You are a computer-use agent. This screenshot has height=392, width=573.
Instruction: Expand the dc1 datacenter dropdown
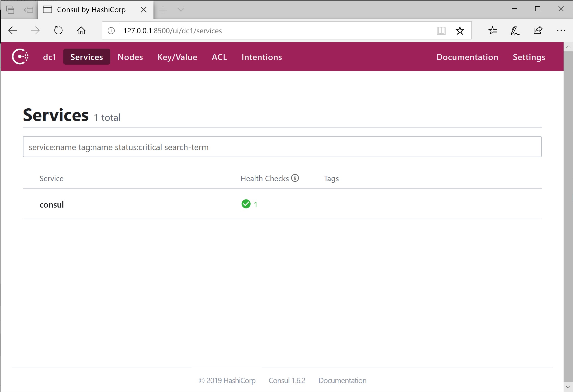[x=49, y=57]
